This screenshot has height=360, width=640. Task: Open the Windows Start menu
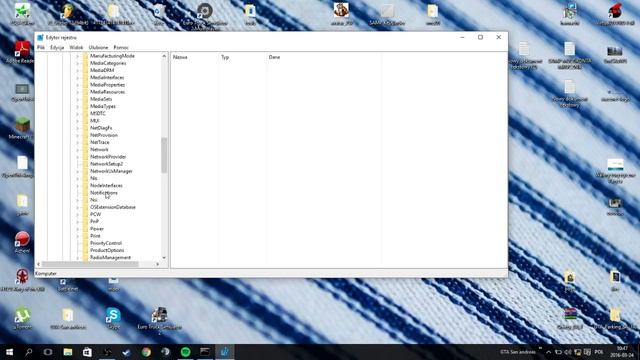point(9,352)
